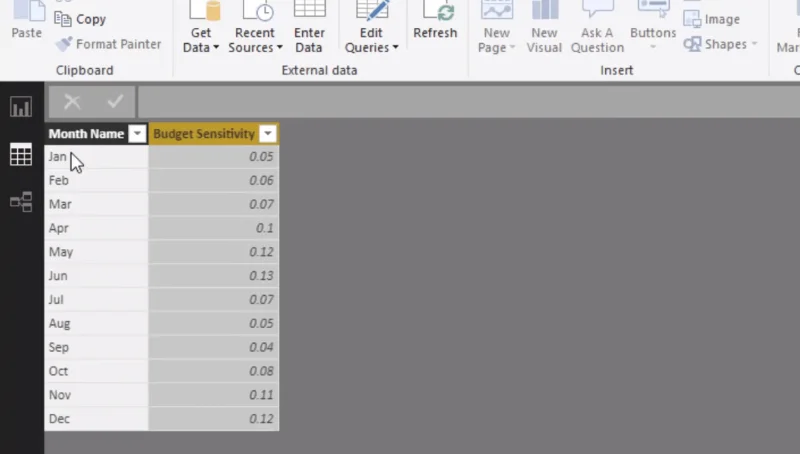This screenshot has height=454, width=800.
Task: Expand the Recent Sources dropdown
Action: pyautogui.click(x=255, y=28)
